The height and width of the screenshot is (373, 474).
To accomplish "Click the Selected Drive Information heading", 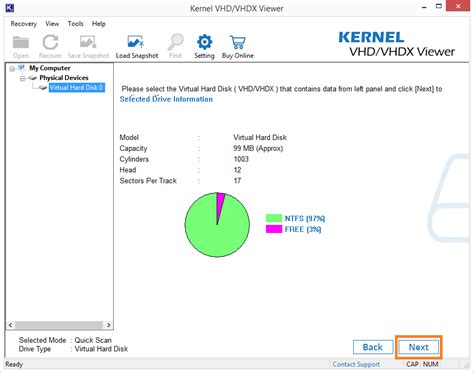I will (x=166, y=99).
